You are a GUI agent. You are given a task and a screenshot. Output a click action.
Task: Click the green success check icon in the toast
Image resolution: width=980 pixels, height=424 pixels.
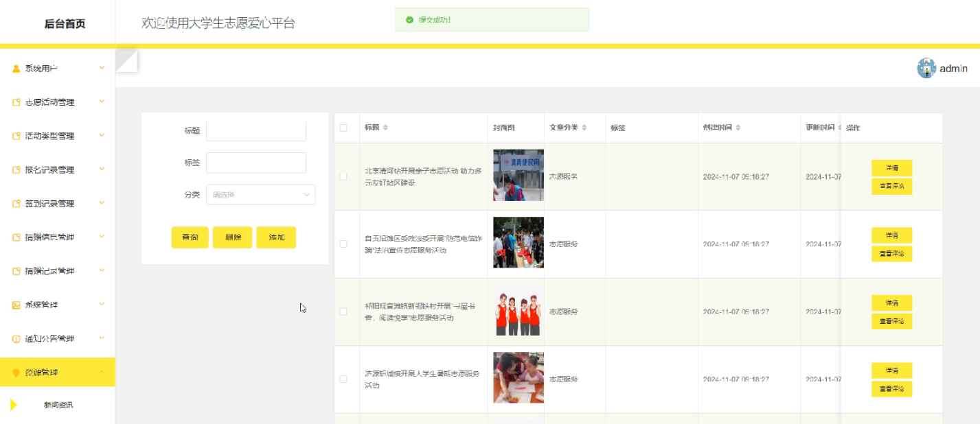pos(409,20)
